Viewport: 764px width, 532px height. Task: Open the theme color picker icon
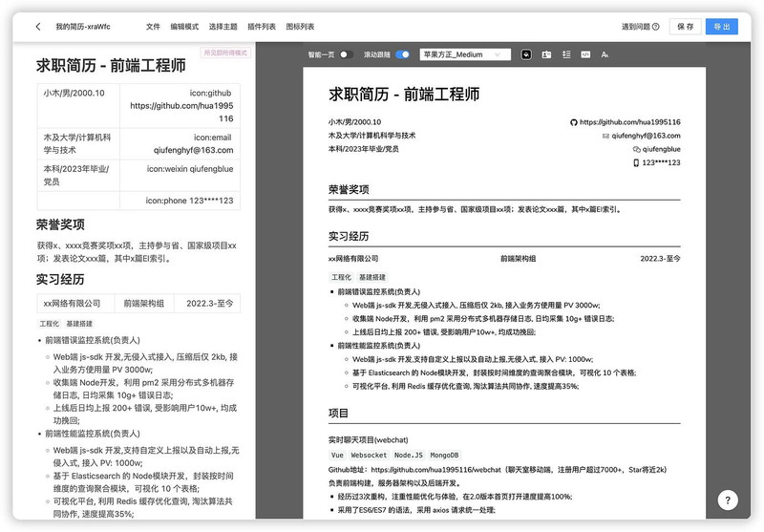coord(526,54)
